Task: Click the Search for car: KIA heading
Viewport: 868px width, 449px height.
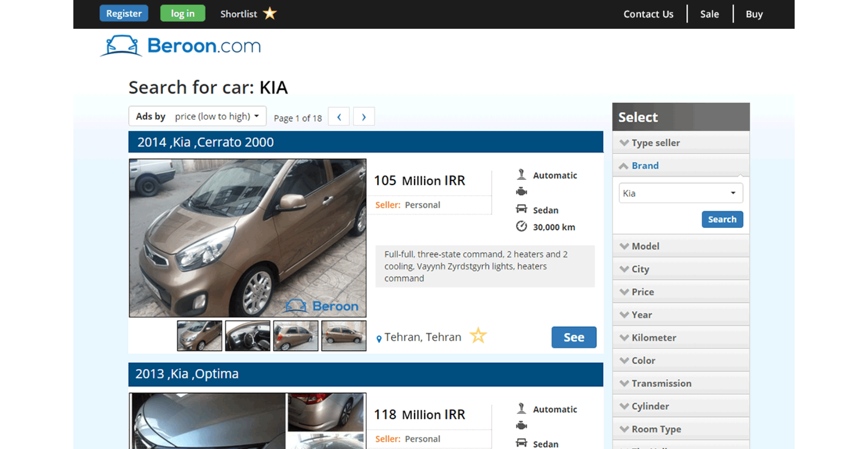Action: click(208, 87)
